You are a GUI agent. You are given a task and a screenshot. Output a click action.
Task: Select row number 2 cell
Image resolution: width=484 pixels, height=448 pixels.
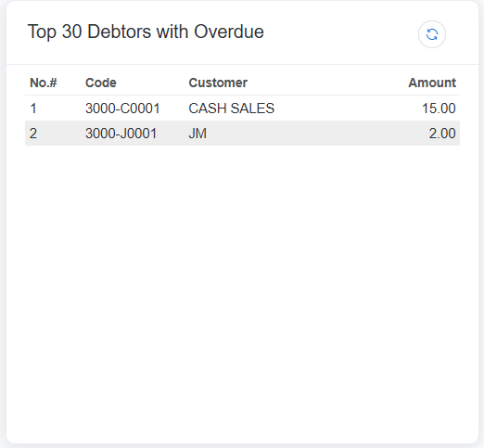(x=33, y=134)
